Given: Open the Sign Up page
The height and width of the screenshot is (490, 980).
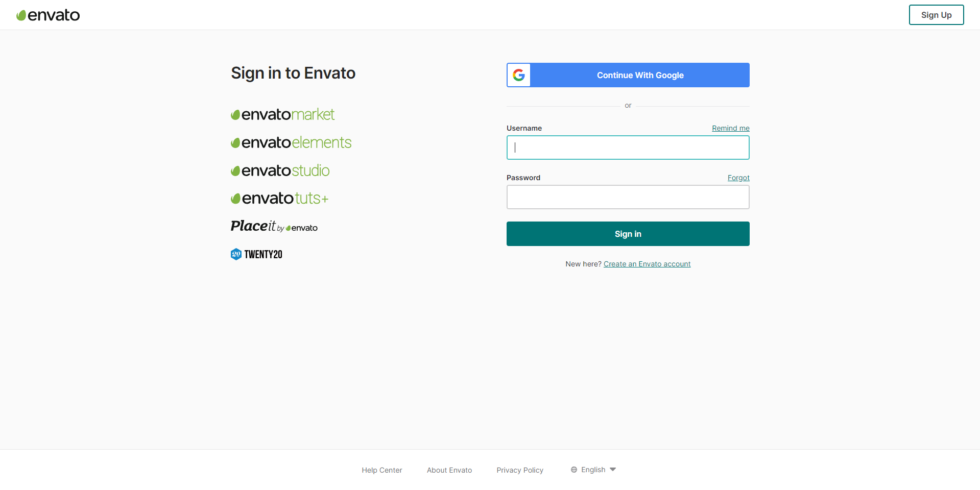Looking at the screenshot, I should tap(936, 15).
